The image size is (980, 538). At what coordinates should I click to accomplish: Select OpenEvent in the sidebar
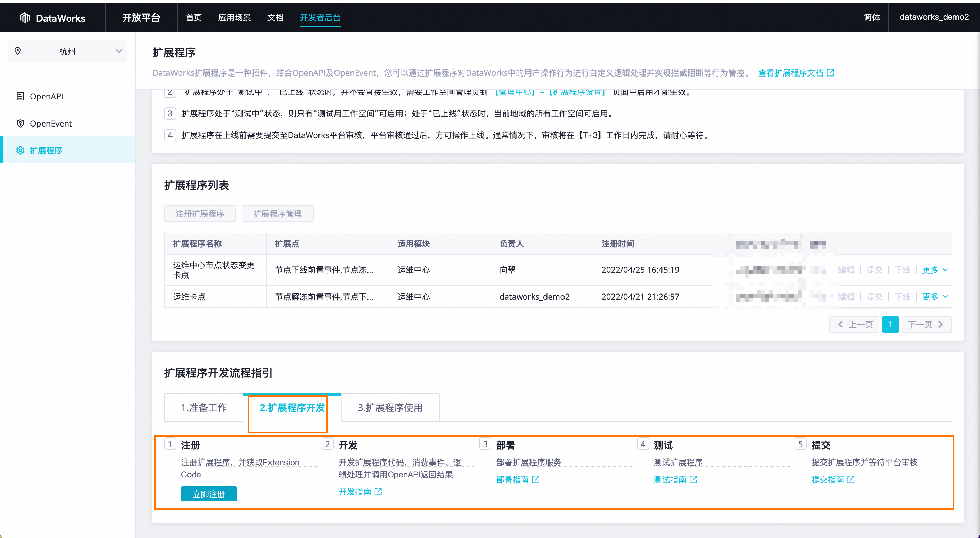click(x=68, y=123)
